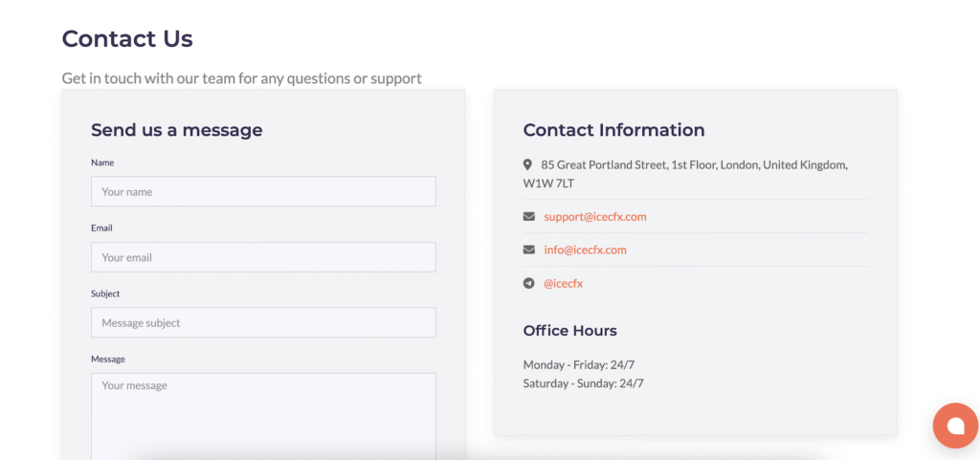Click the Subject field label

(105, 294)
